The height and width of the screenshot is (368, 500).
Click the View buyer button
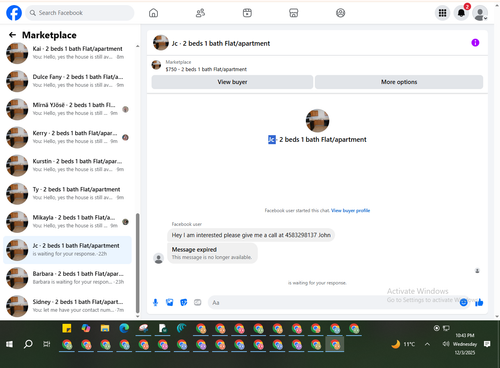click(x=232, y=82)
